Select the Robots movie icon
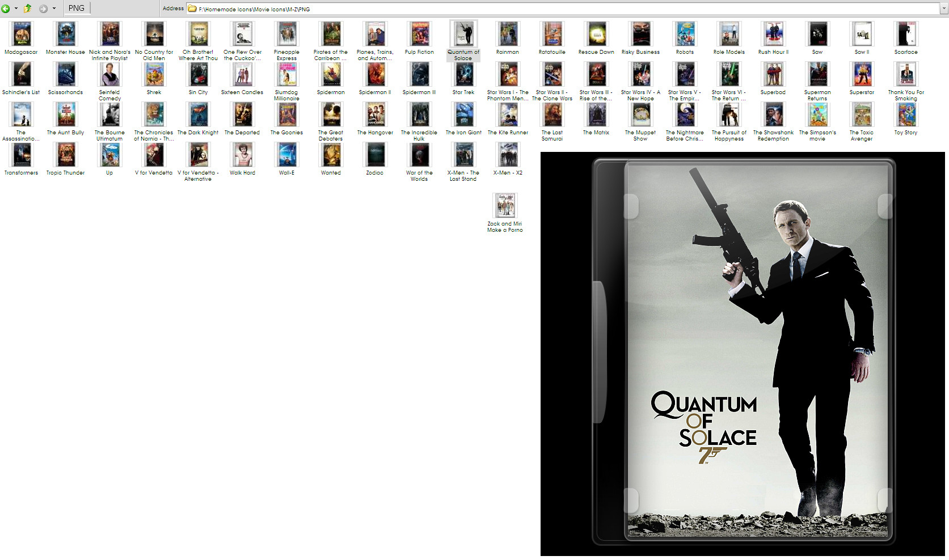This screenshot has height=560, width=949. 685,34
